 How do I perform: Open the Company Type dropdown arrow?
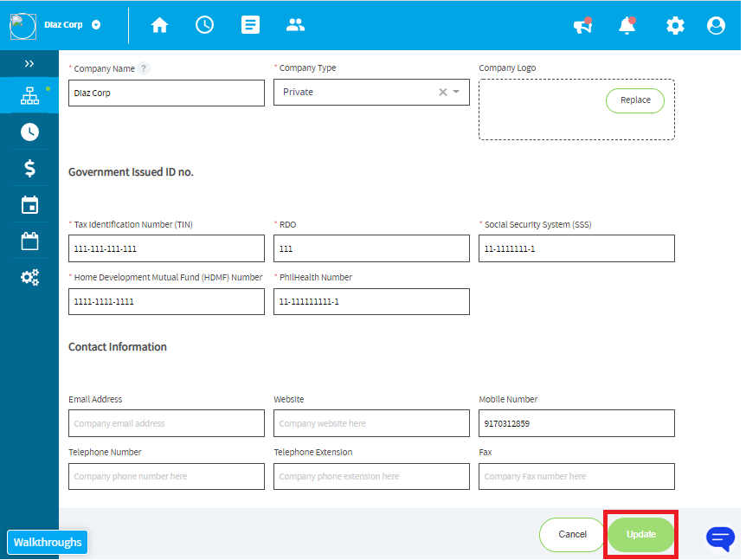tap(456, 92)
